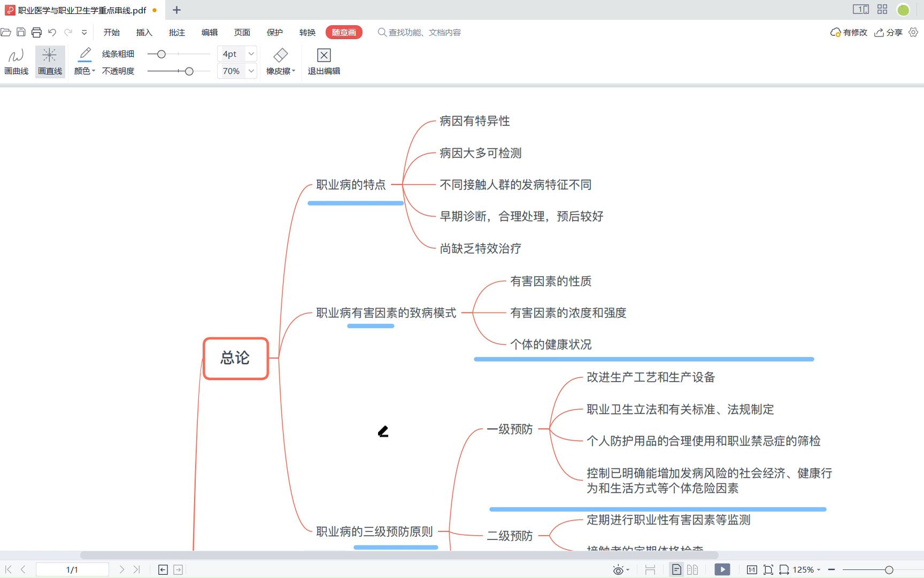Click the print icon
Image resolution: width=924 pixels, height=578 pixels.
click(x=36, y=33)
